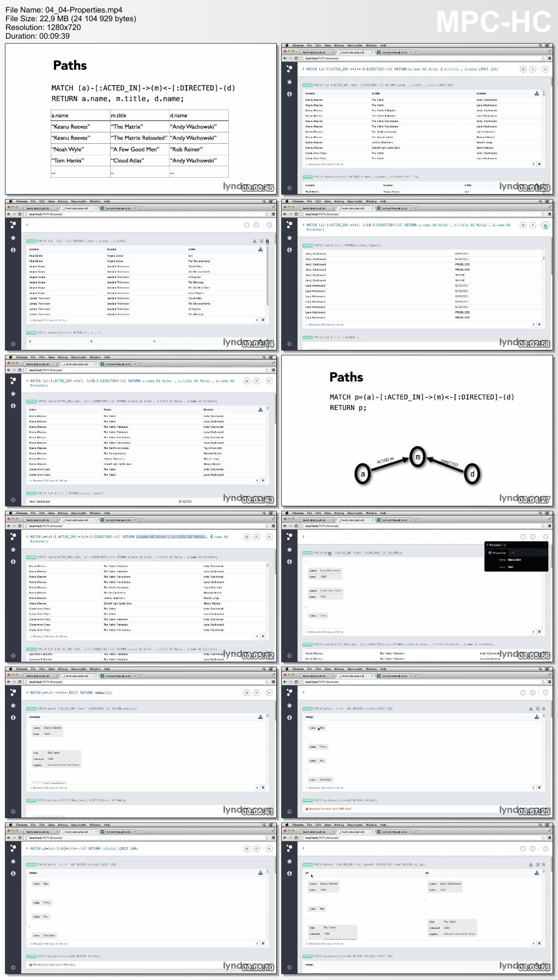Reload the browser page in the 00:01:29 frame

(296, 58)
